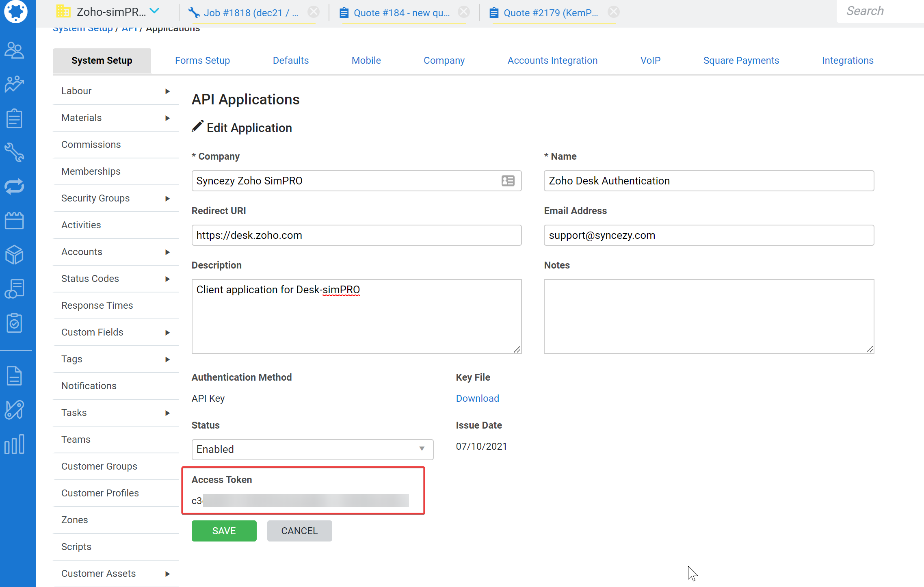The width and height of the screenshot is (924, 587).
Task: Switch to the Accounts Integration tab
Action: pos(552,61)
